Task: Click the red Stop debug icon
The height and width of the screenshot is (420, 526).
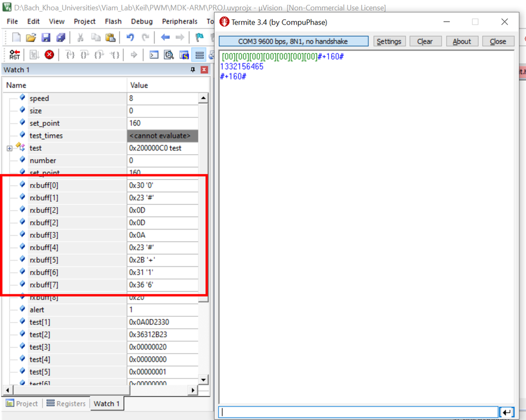Action: 49,54
